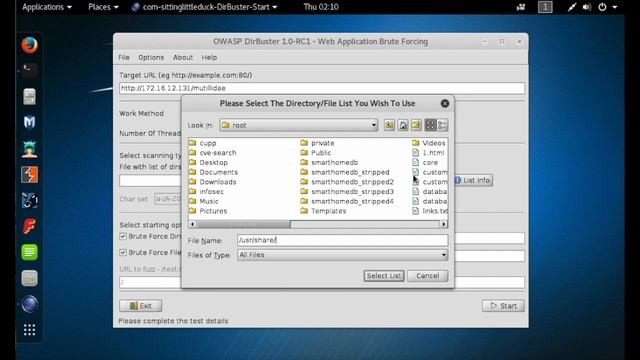640x360 pixels.
Task: Select the smarthomedb folder
Action: click(x=329, y=162)
